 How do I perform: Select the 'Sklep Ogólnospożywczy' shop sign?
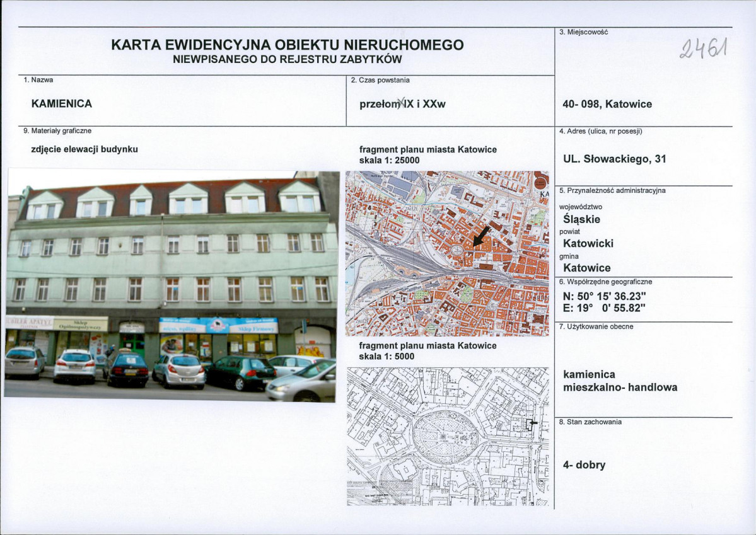(x=79, y=323)
